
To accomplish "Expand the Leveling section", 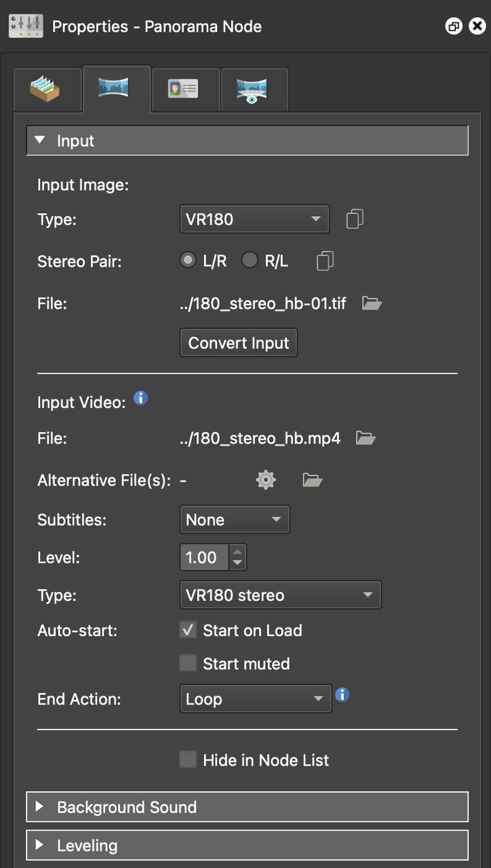I will (247, 846).
